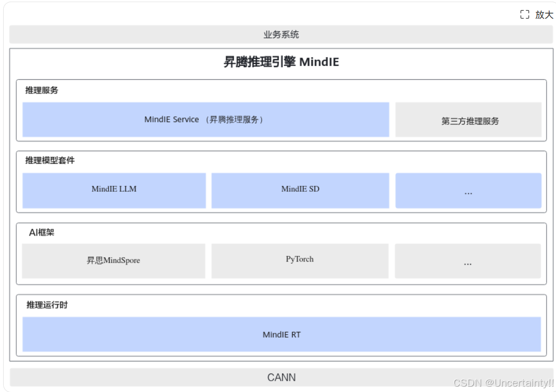This screenshot has height=392, width=556.
Task: Click the 业务系统 bar
Action: click(281, 34)
